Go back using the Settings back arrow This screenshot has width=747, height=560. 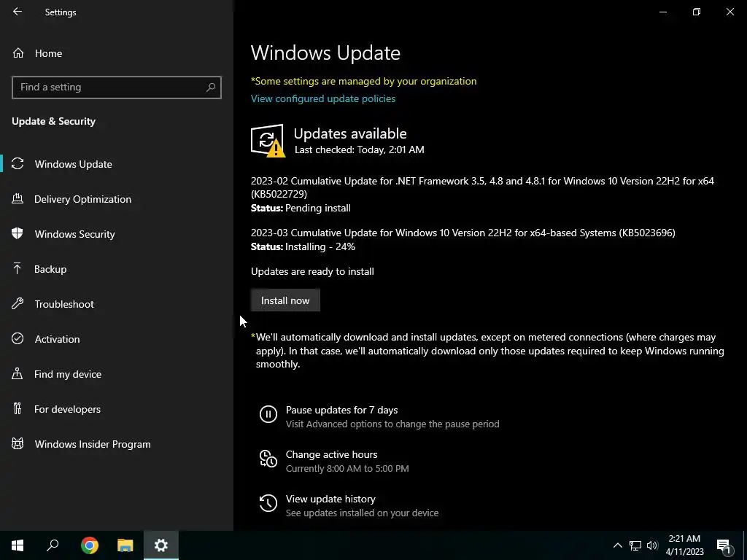point(18,12)
